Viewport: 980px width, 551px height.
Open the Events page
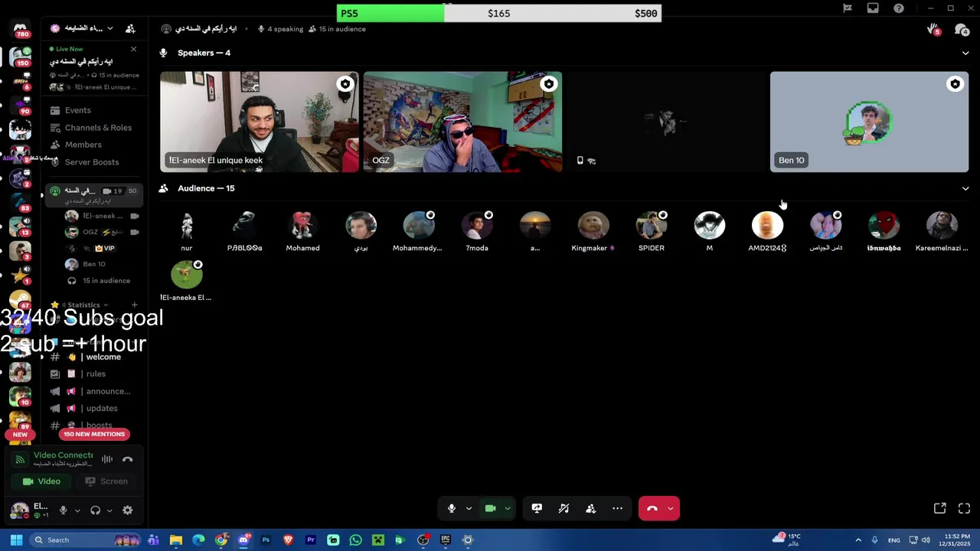point(77,110)
